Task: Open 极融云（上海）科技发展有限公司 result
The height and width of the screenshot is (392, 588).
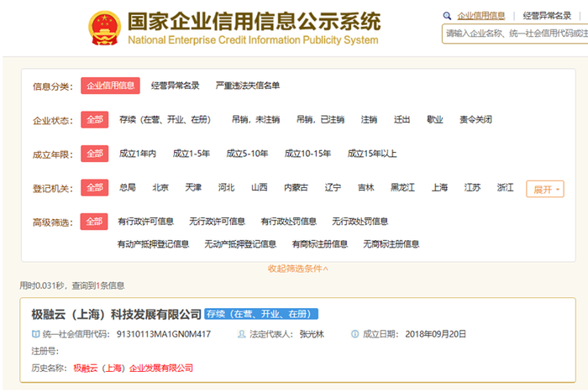Action: coord(117,314)
